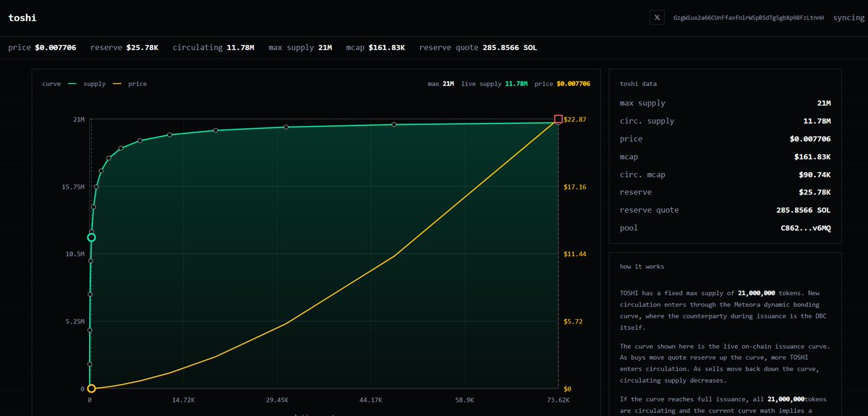Click the header mcap $161.83K stat
This screenshot has height=416, width=868.
coord(375,48)
